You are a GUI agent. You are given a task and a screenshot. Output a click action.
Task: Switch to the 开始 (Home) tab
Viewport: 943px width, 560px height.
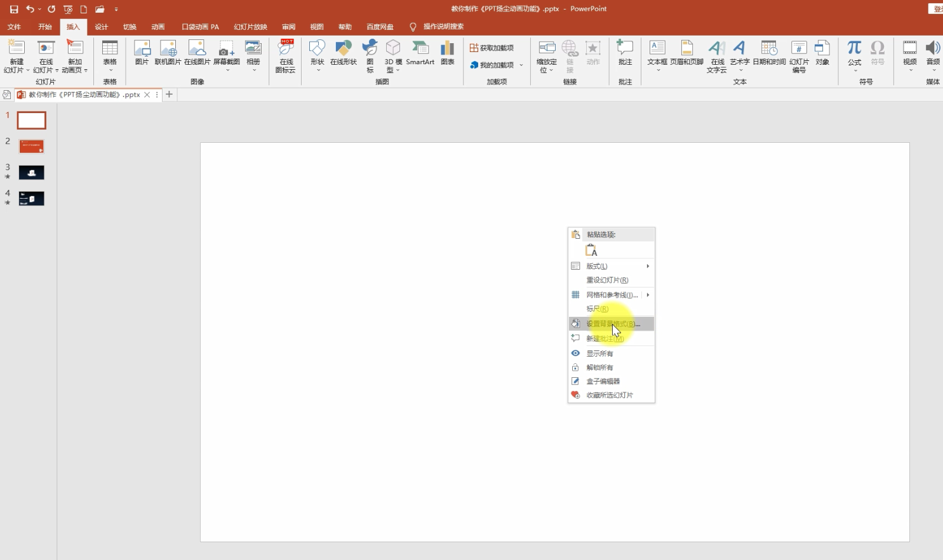[44, 27]
